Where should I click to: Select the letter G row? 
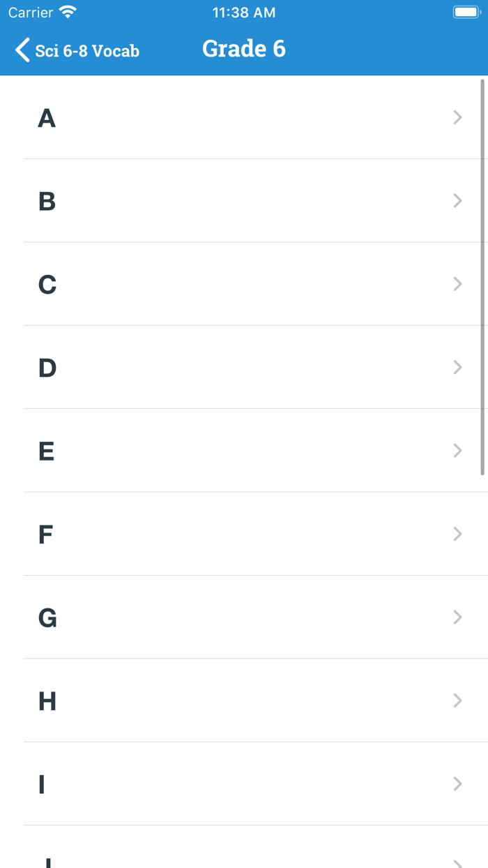244,617
